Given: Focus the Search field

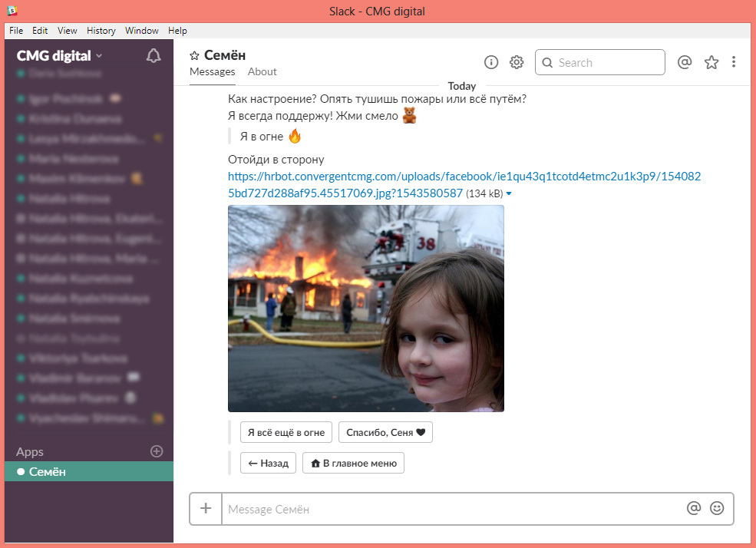Looking at the screenshot, I should 599,62.
